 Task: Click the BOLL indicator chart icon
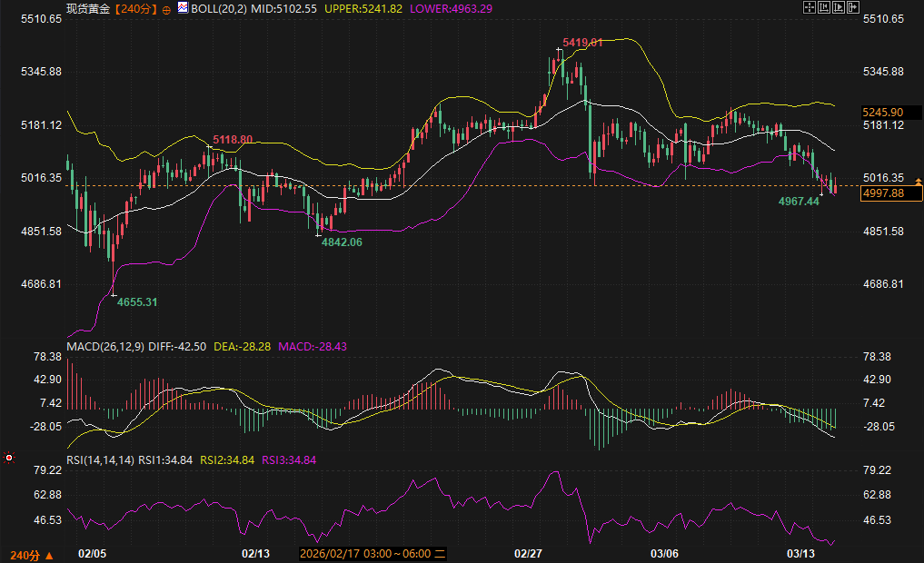[x=183, y=8]
